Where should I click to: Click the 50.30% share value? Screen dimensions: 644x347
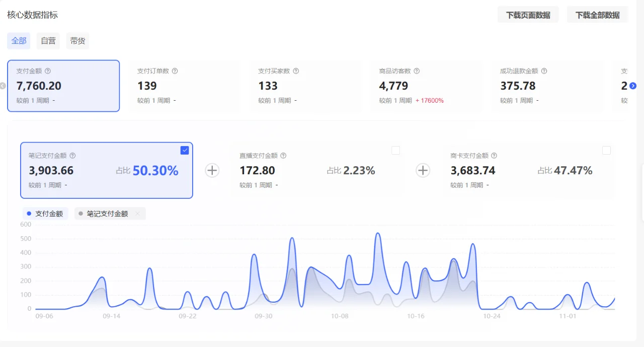pos(155,171)
